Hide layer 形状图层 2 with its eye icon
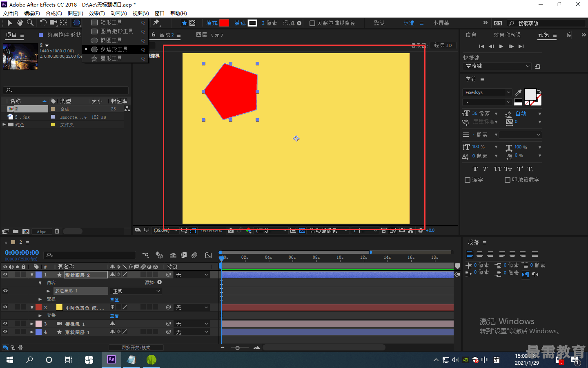588x368 pixels. 5,275
